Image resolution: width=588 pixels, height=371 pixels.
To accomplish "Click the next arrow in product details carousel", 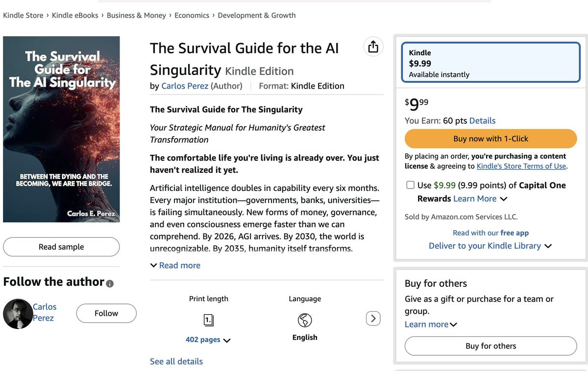I will click(x=373, y=319).
